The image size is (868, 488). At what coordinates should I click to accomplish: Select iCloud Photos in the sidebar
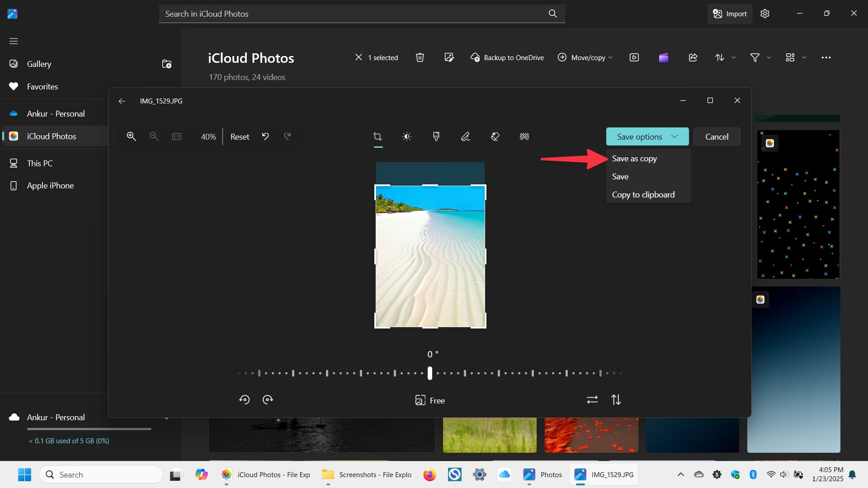click(x=54, y=136)
